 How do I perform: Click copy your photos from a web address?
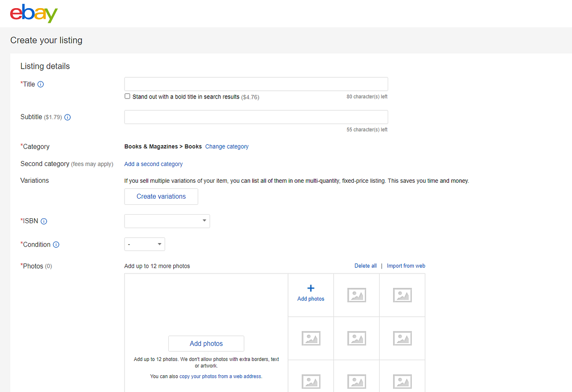click(220, 376)
